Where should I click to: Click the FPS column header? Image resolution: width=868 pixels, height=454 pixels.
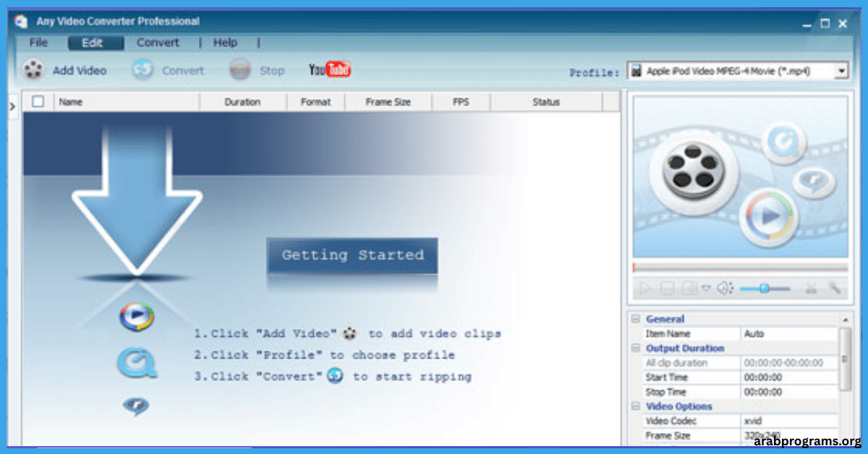coord(461,102)
